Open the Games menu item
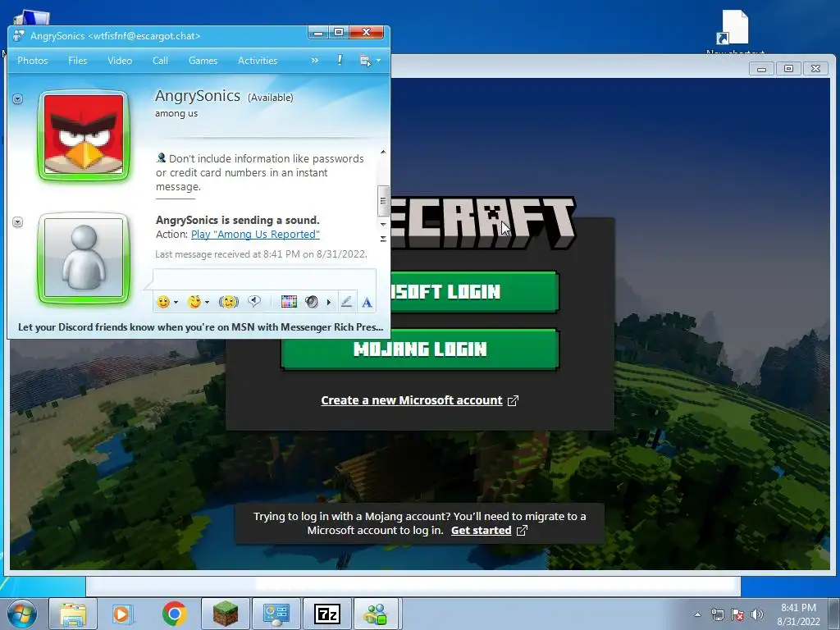This screenshot has height=630, width=840. (203, 61)
